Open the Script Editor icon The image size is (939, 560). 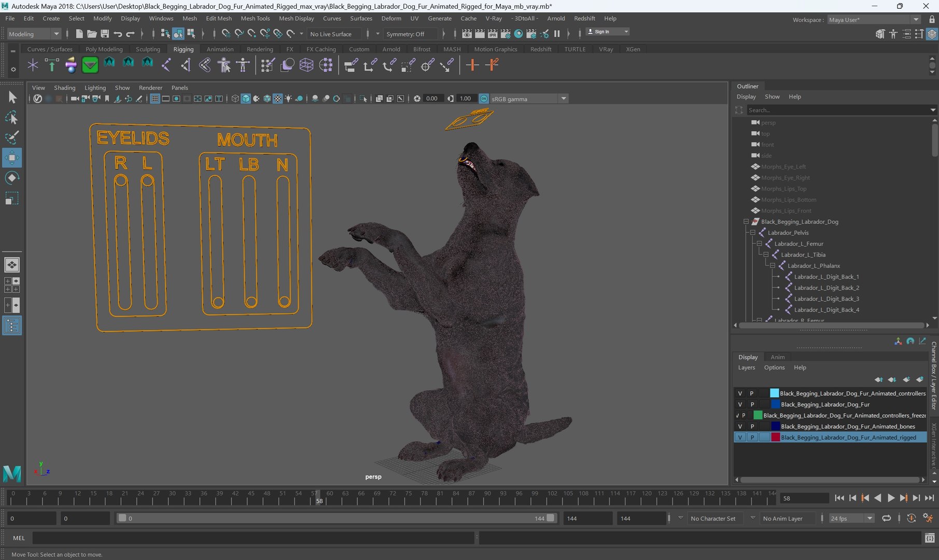(x=930, y=538)
